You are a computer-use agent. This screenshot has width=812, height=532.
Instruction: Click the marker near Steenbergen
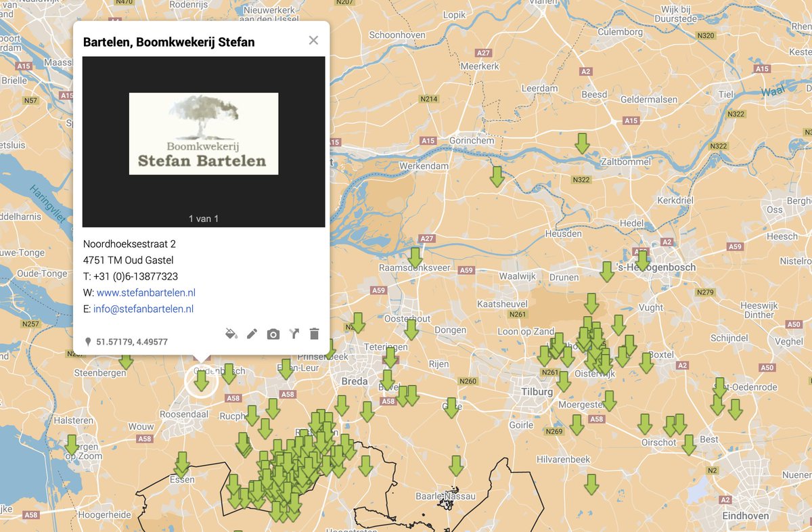tap(126, 362)
